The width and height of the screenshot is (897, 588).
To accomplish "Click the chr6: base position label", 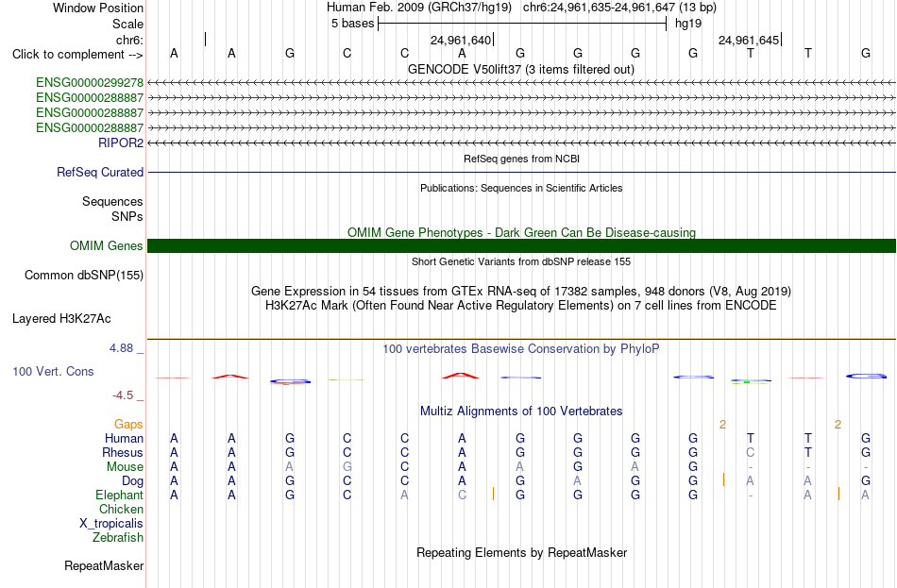I will point(130,40).
